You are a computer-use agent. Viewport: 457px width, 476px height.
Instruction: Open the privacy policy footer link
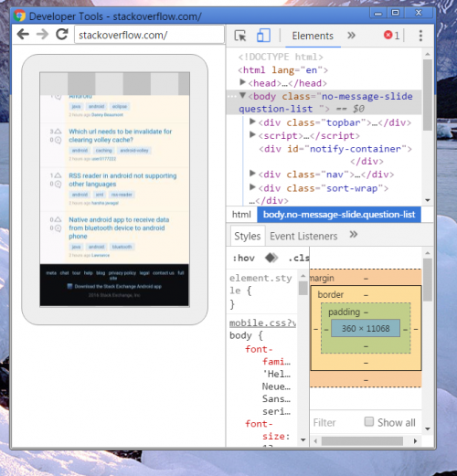[x=122, y=273]
